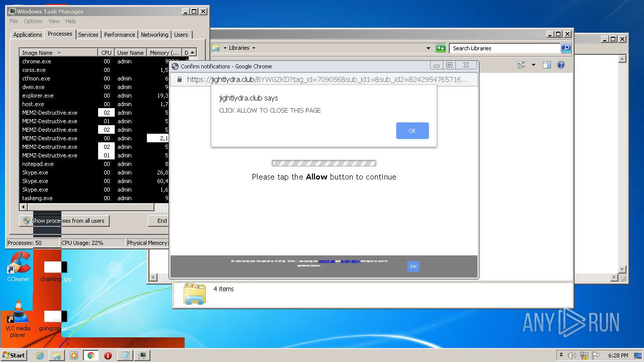Open Windows Explorer from the taskbar

click(57, 355)
